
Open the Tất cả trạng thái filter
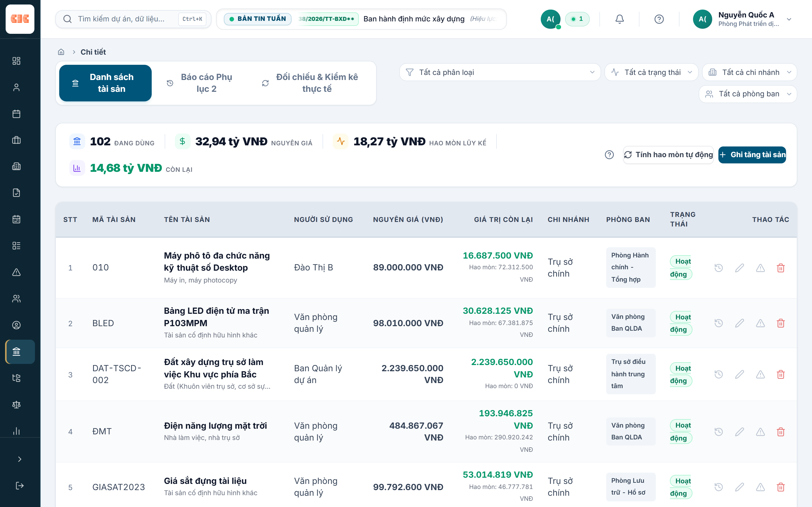(651, 72)
